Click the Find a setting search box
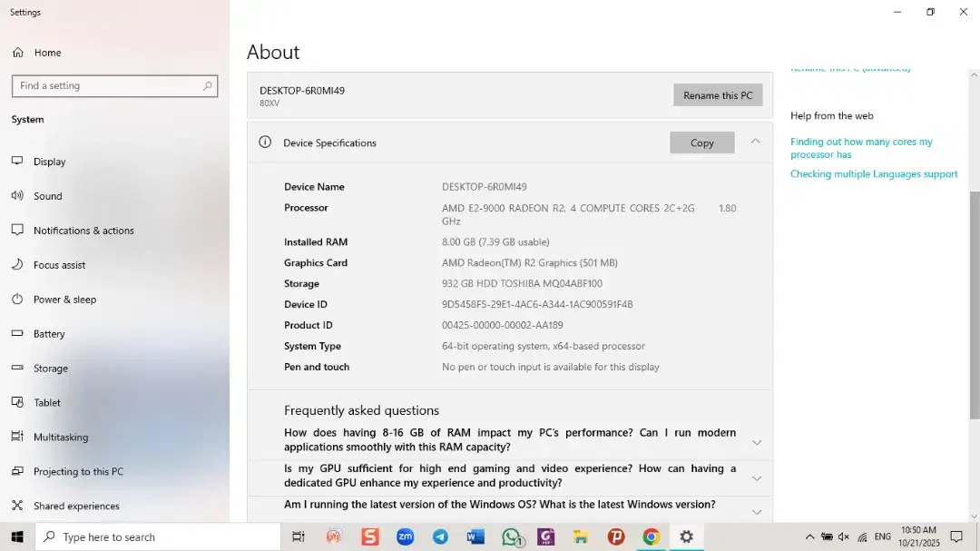 coord(107,86)
